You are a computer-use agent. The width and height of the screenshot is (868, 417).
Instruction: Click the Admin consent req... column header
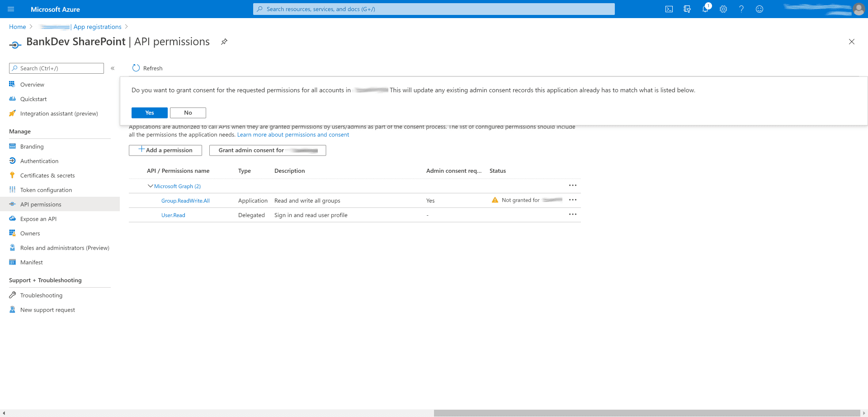454,171
